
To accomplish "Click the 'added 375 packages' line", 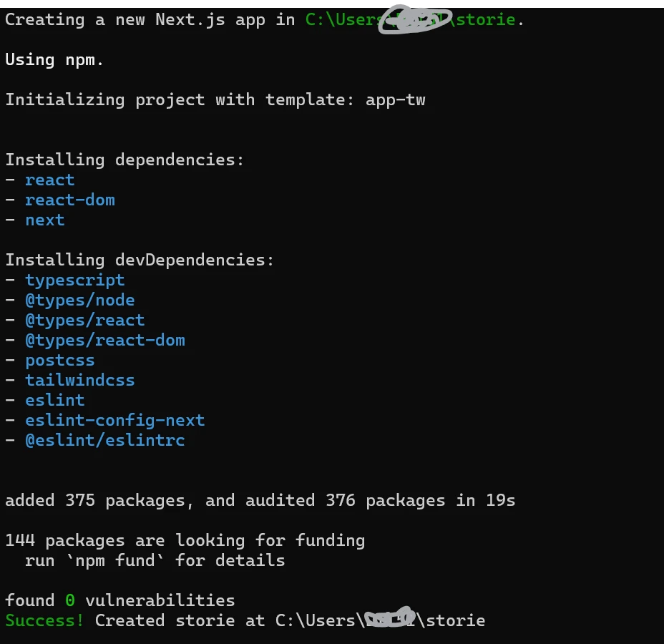I will [x=260, y=500].
